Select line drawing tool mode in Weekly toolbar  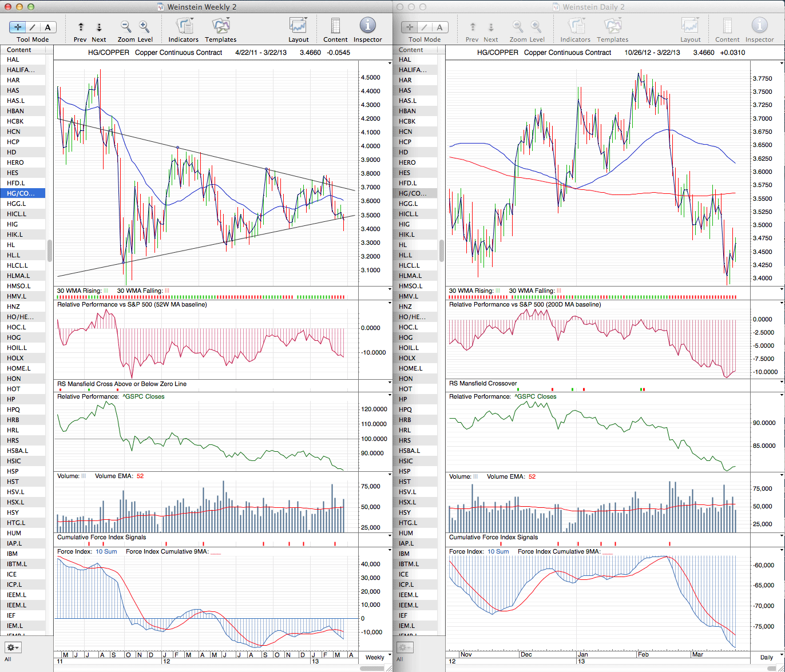pos(33,27)
